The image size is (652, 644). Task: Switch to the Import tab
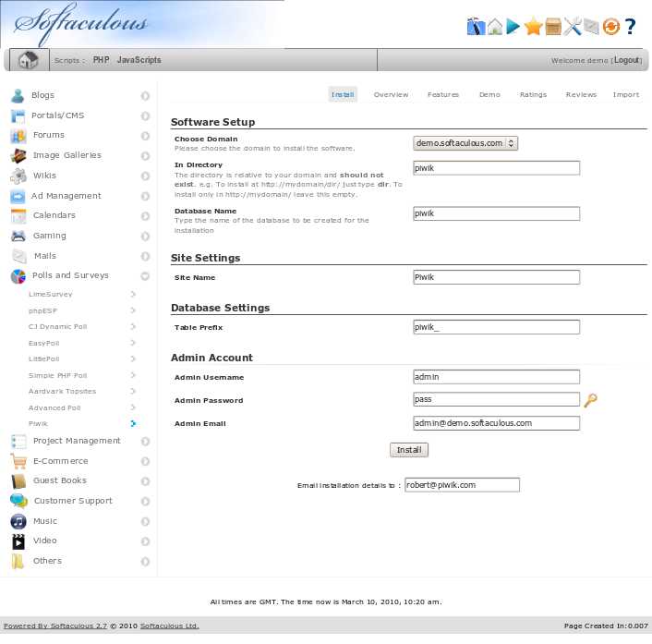(x=626, y=94)
